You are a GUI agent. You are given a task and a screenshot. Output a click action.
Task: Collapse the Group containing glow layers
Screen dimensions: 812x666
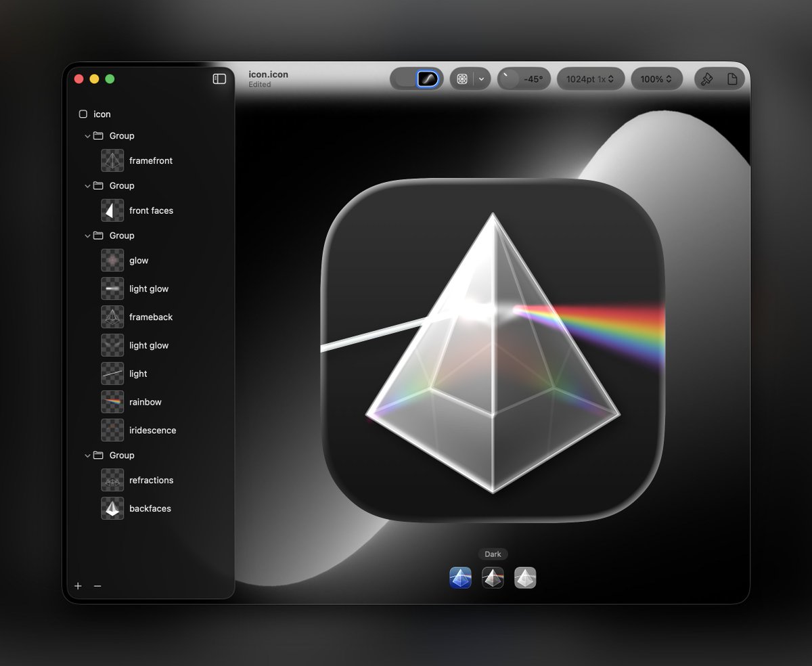click(x=87, y=236)
